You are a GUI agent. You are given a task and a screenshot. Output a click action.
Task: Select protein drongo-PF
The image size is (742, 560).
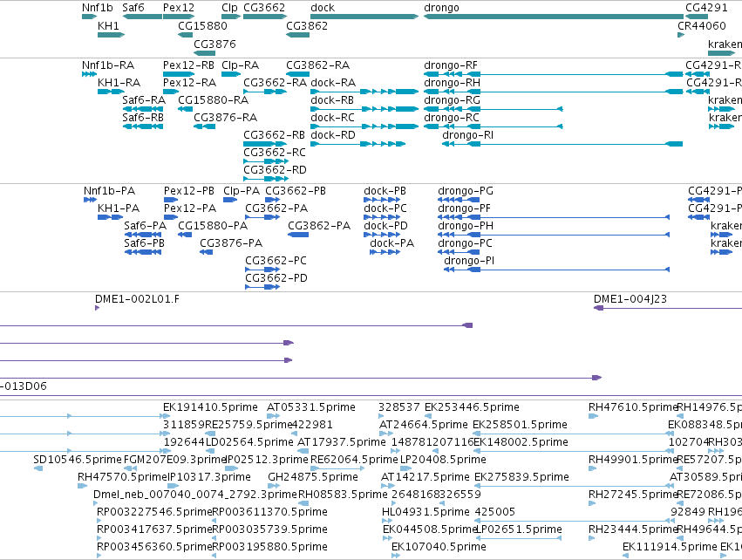(554, 217)
